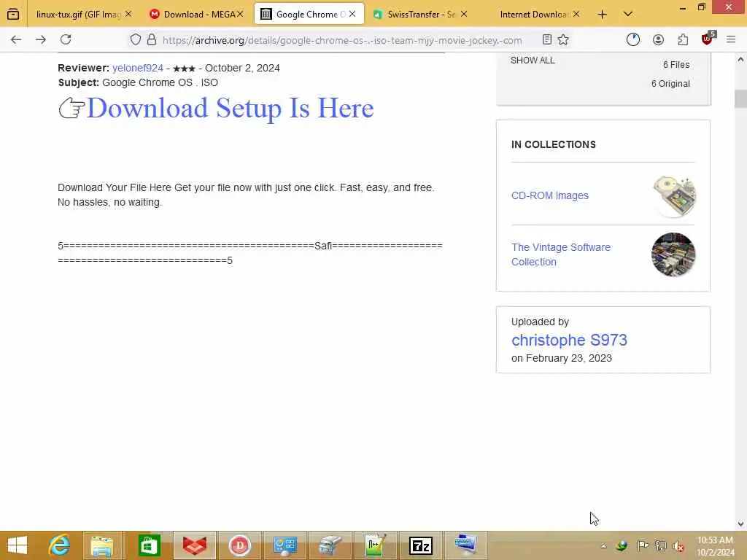Switch to Internet Download tab
Image resolution: width=747 pixels, height=560 pixels.
[x=533, y=15]
